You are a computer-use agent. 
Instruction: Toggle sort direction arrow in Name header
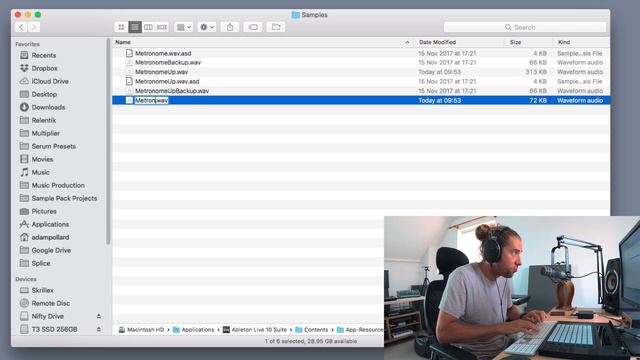click(407, 42)
